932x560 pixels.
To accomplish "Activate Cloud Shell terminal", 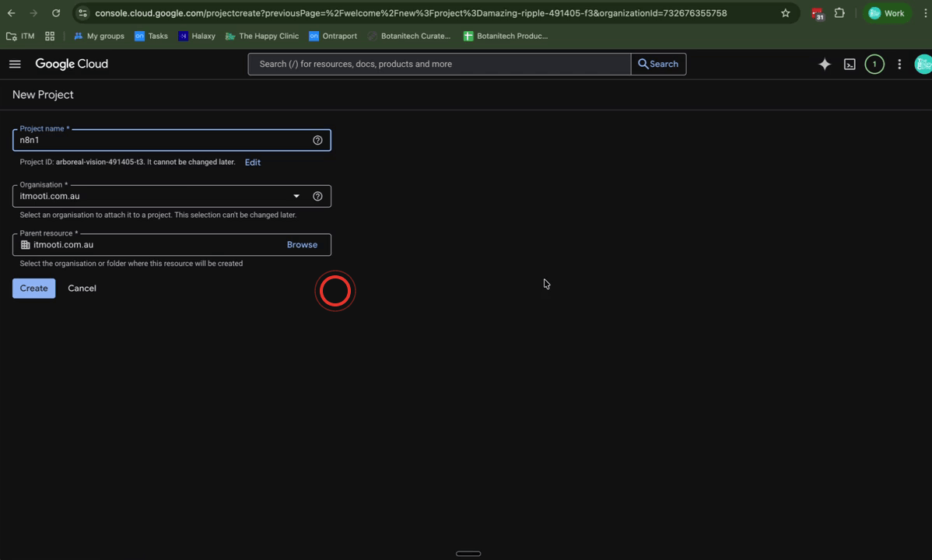I will 850,64.
